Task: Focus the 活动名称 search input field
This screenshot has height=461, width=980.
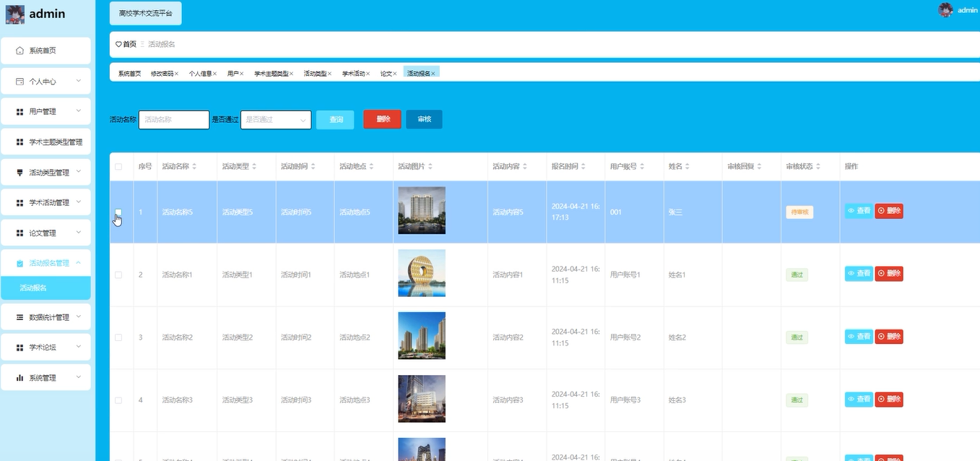Action: tap(174, 120)
